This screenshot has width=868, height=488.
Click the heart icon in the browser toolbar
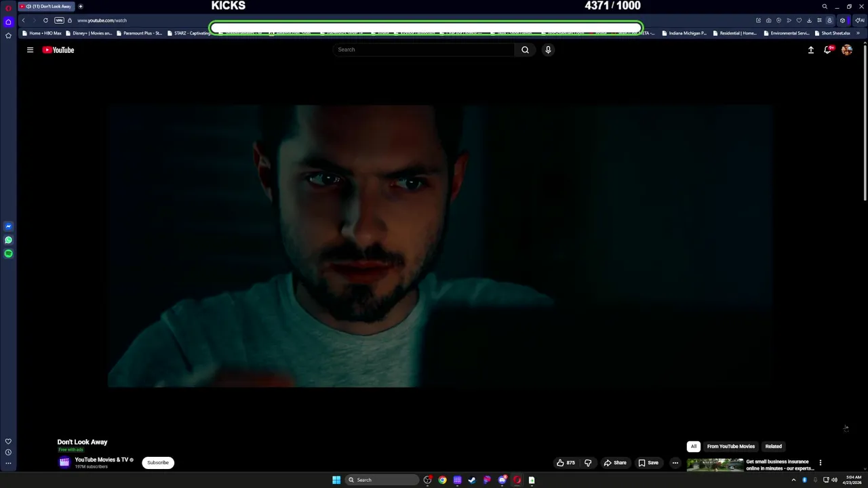799,20
